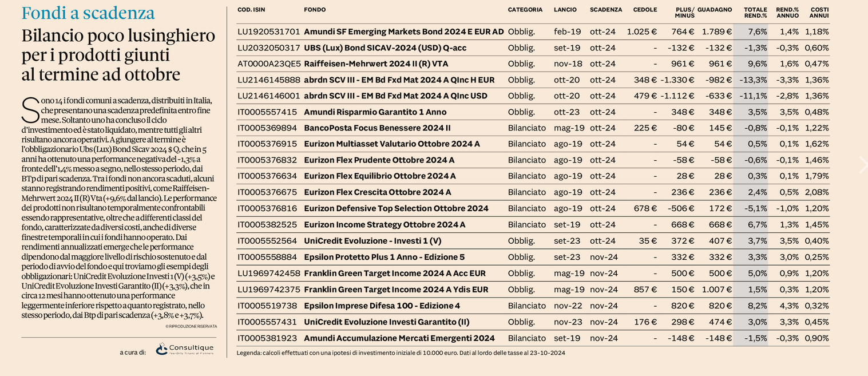Viewport: 868px width, 376px height.
Task: Click the 'SCADENZA' column header
Action: [606, 10]
